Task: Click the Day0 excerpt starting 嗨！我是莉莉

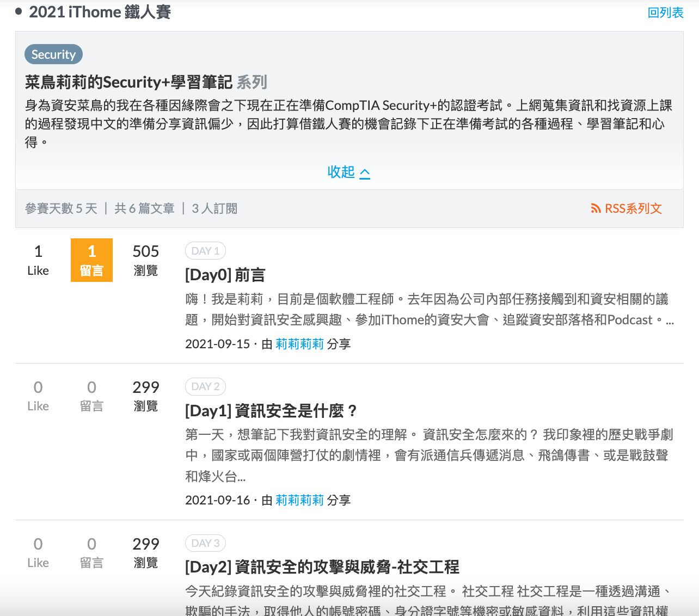Action: pos(430,309)
